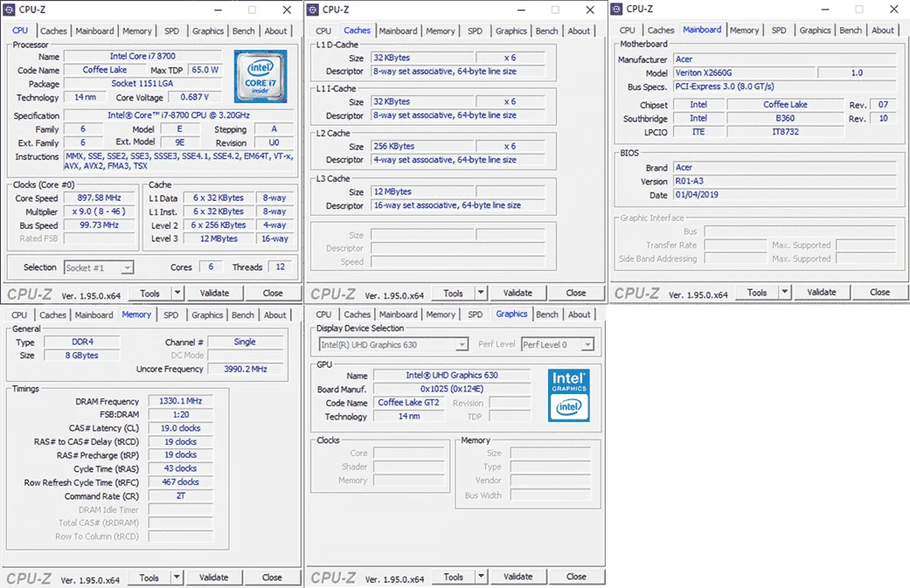910x588 pixels.
Task: Click the L2 Cache size 256 KBytes field
Action: 422,146
